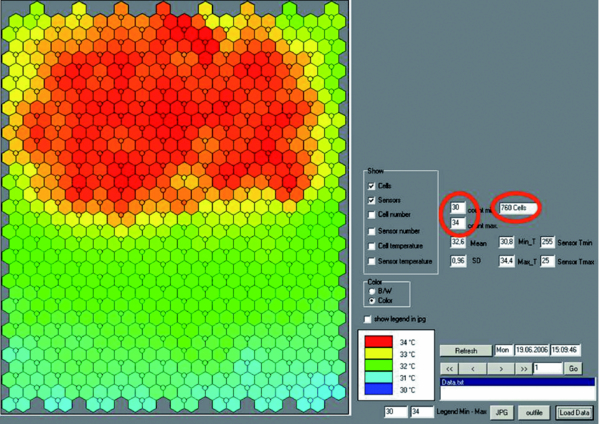This screenshot has height=424, width=600.
Task: Click the 30 °C legend label
Action: click(x=407, y=390)
